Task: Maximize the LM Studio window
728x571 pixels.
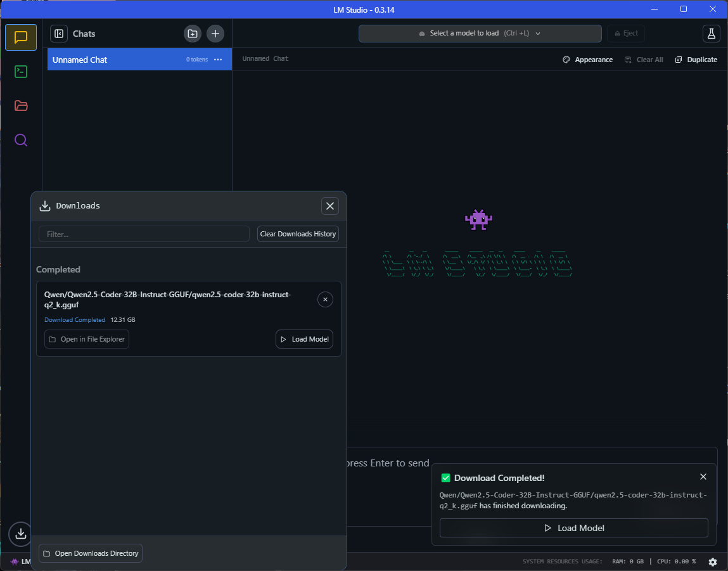Action: (684, 10)
